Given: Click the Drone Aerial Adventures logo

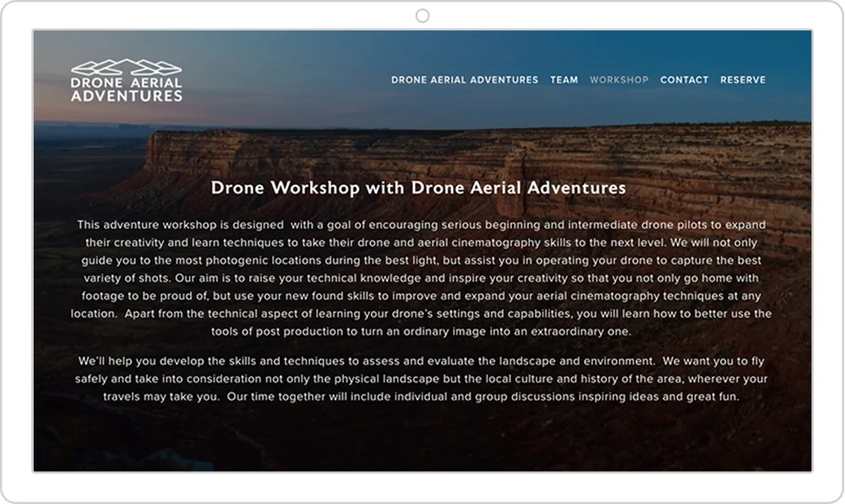Looking at the screenshot, I should (127, 80).
